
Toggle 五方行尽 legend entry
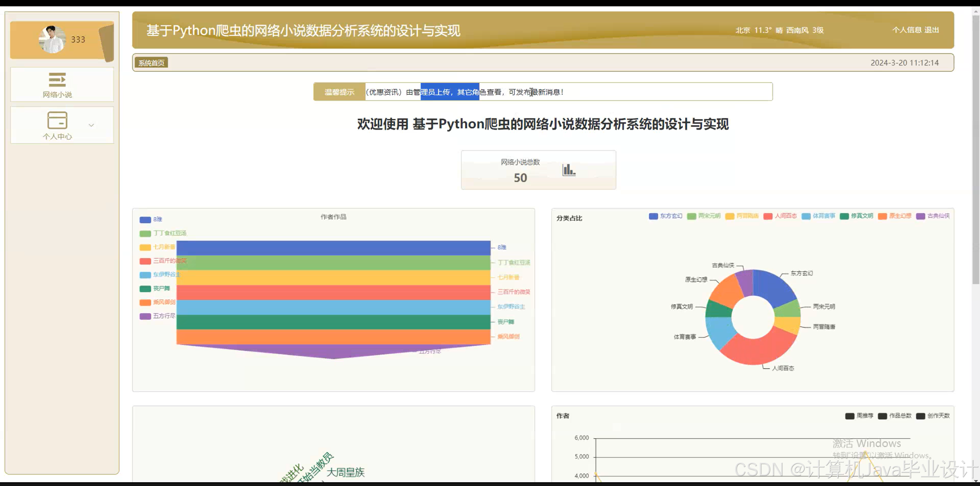157,316
